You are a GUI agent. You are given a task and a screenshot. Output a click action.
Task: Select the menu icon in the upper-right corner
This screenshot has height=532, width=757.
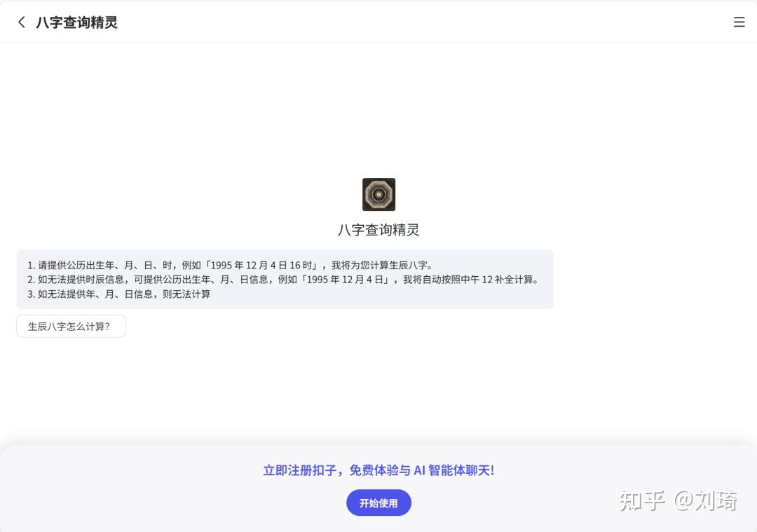(x=739, y=22)
